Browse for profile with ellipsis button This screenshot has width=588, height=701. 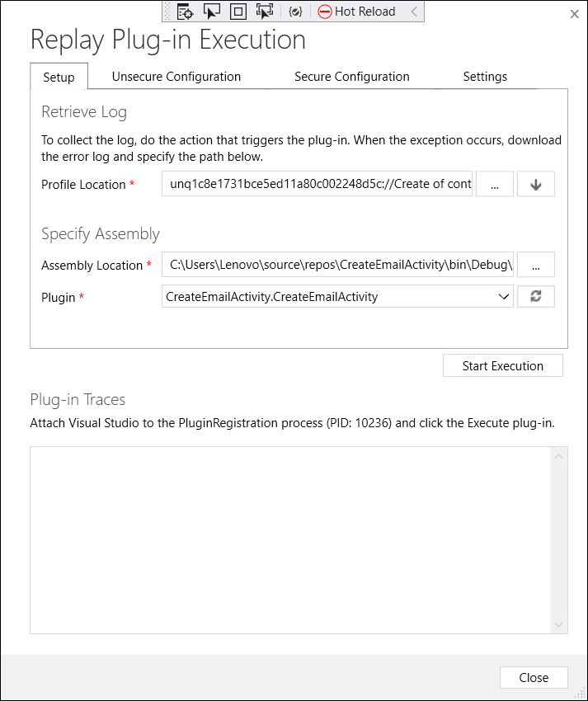click(495, 184)
